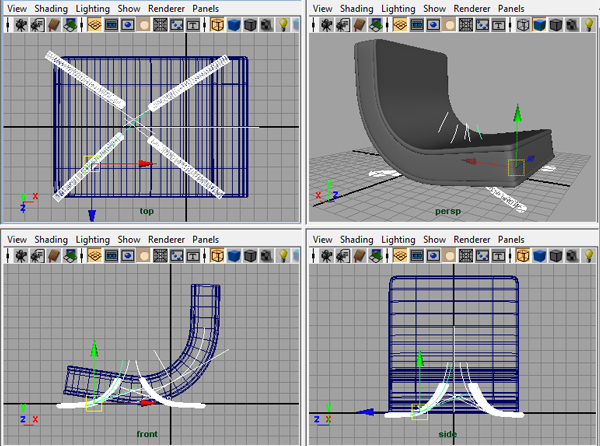The width and height of the screenshot is (600, 446).
Task: Open the Show menu in the side view
Action: point(434,240)
